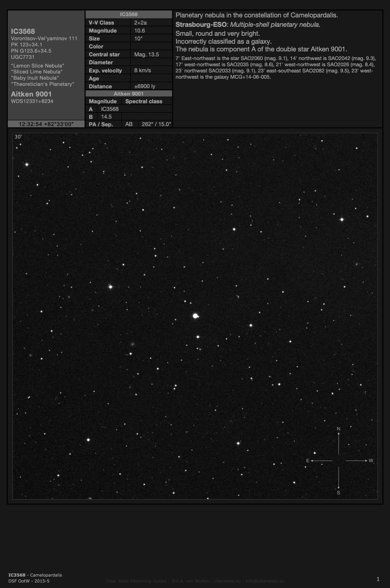
Task: Click the Aitken 9001 heading in left panel
Action: [31, 94]
